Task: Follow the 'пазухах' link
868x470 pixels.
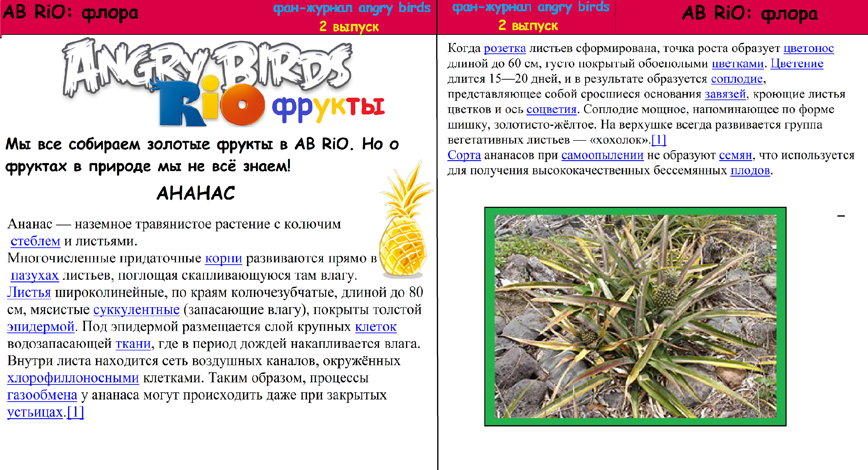Action: (35, 276)
